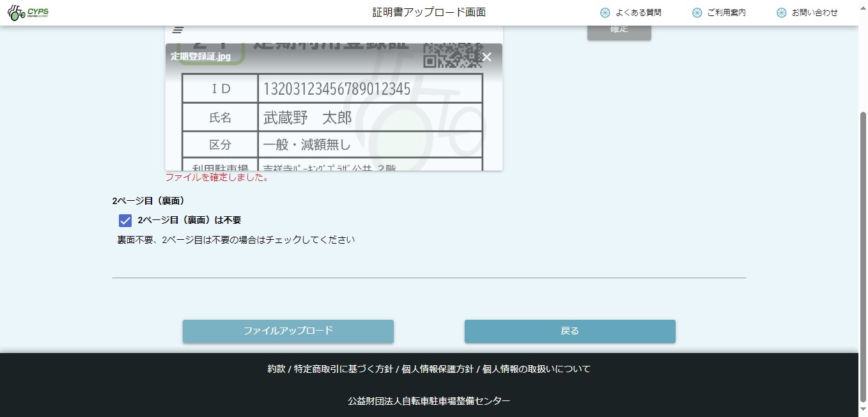Open the hamburger menu above the file preview
The width and height of the screenshot is (868, 417).
(178, 30)
